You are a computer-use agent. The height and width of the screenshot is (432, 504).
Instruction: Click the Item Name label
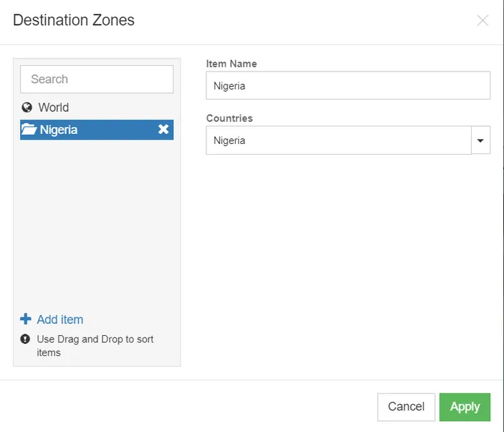pos(231,64)
